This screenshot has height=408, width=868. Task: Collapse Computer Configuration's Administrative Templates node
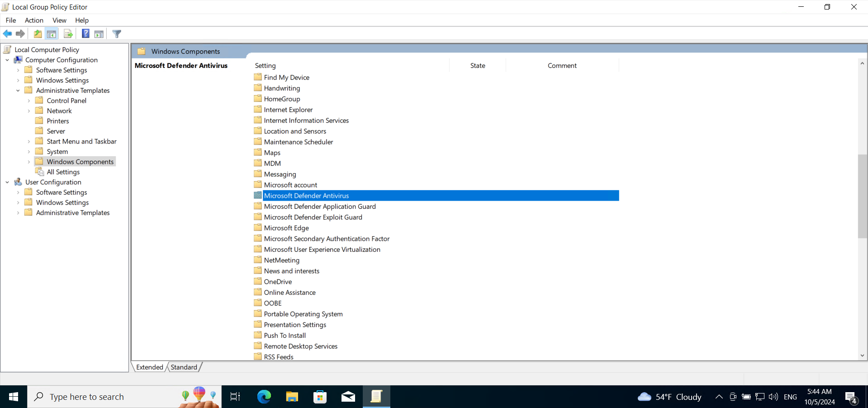(18, 91)
